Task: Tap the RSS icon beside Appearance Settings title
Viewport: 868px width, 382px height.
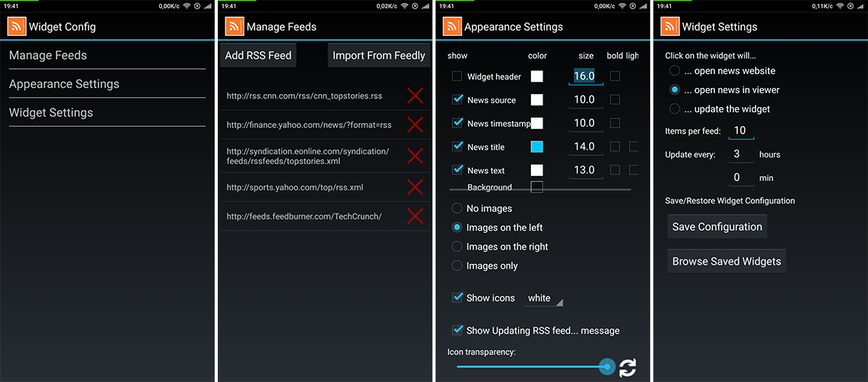Action: point(452,26)
